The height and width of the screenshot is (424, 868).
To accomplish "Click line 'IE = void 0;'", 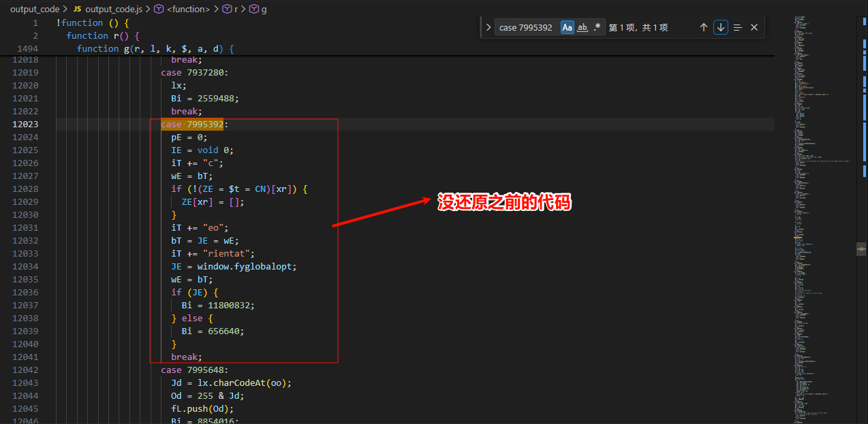I will pyautogui.click(x=202, y=150).
